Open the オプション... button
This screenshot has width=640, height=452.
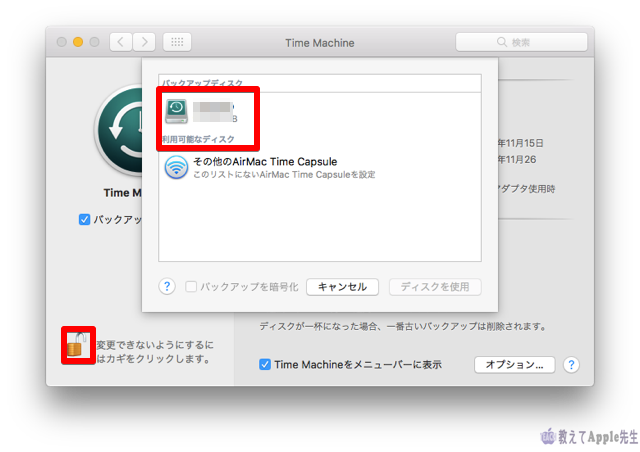[514, 365]
